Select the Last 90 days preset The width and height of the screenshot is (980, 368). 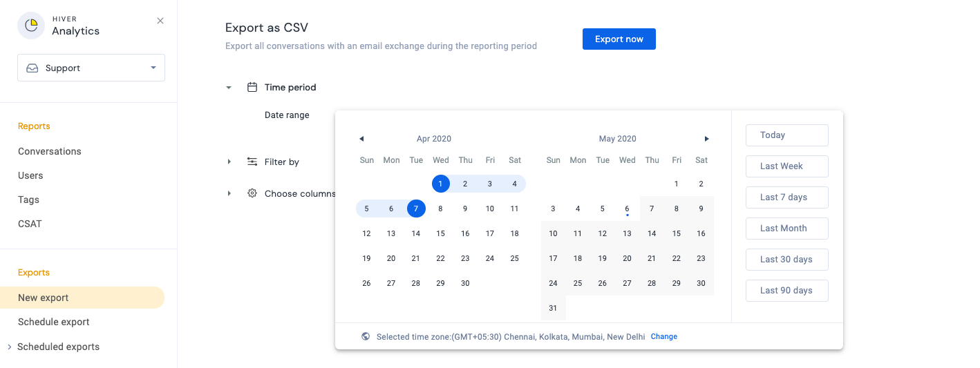click(x=787, y=291)
